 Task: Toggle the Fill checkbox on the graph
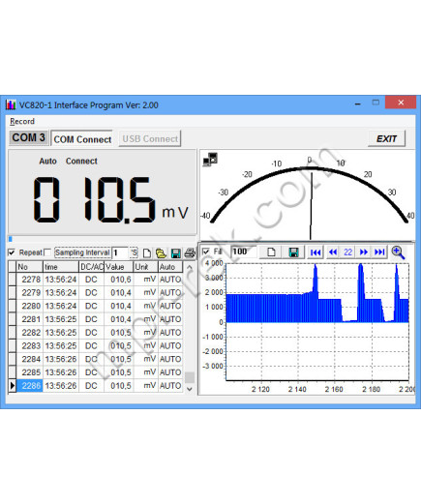[205, 252]
